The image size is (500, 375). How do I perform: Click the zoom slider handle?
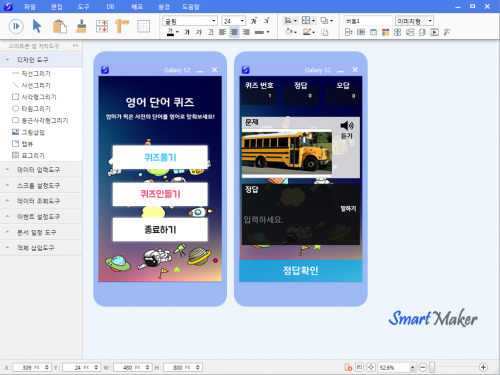click(432, 367)
